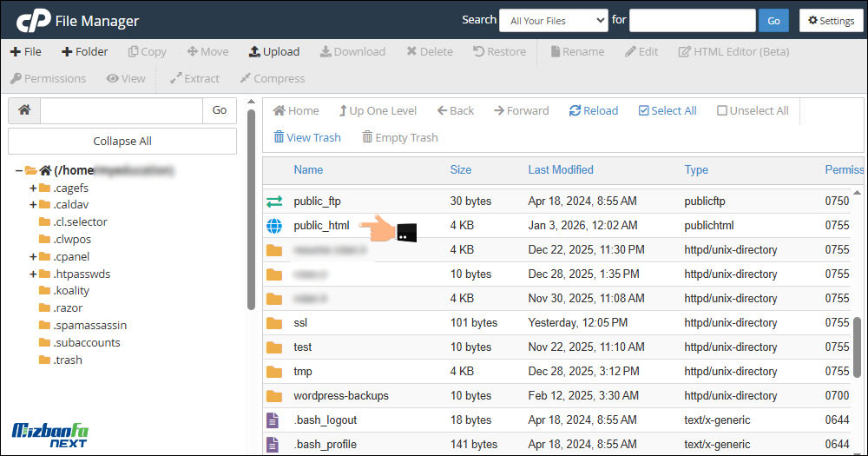Create a new folder with +Folder
Screen dimensions: 868x456
pos(85,51)
